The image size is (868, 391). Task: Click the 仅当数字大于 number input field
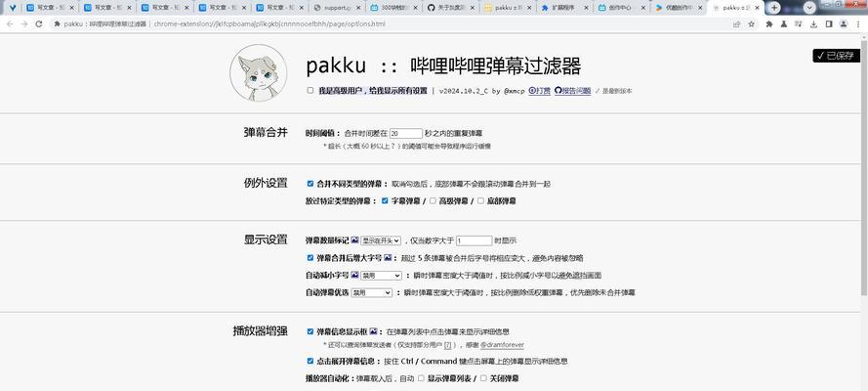475,240
